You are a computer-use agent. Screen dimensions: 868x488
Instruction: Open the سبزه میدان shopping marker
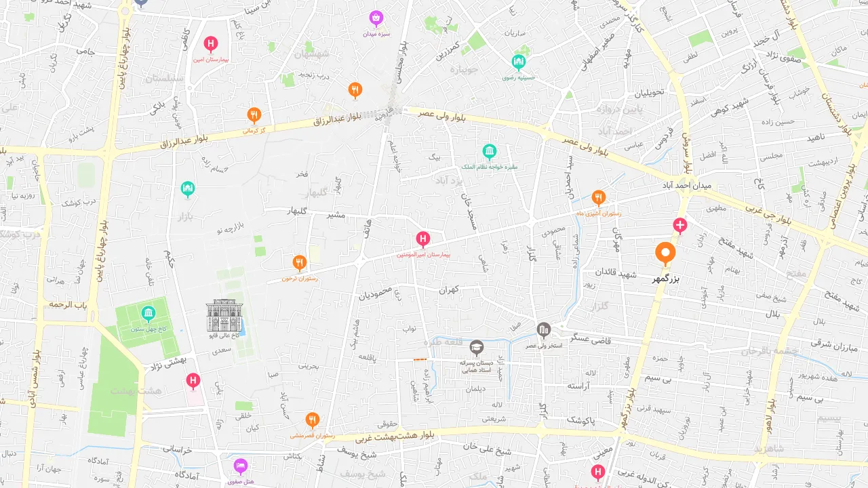(x=376, y=18)
